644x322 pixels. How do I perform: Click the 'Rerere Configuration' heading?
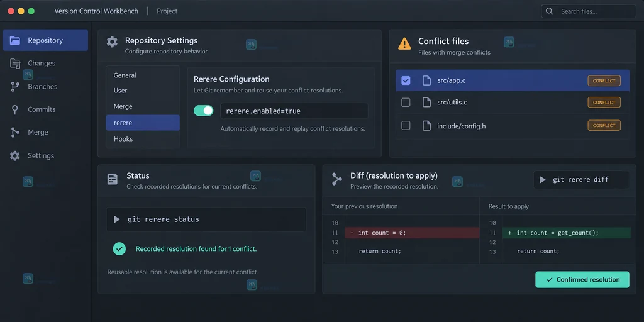231,79
